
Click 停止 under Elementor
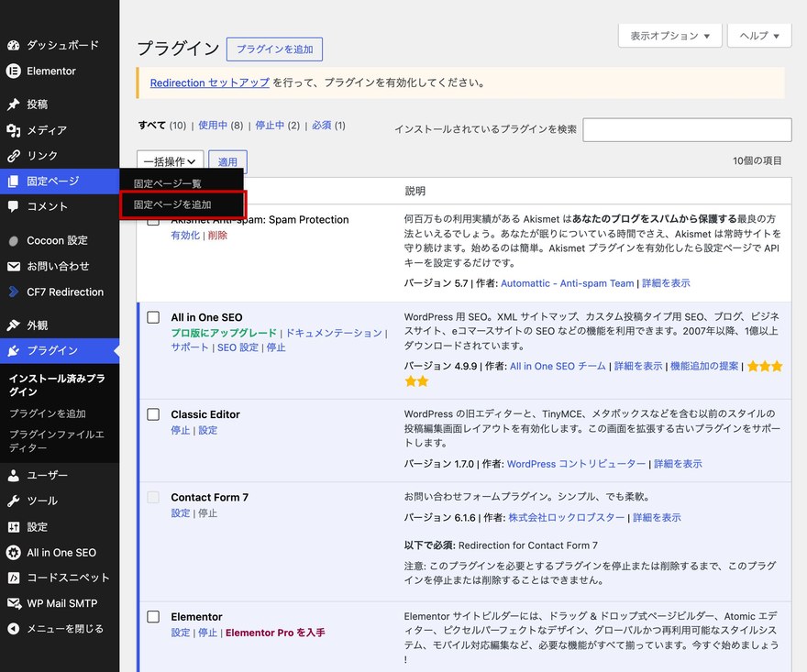point(207,633)
